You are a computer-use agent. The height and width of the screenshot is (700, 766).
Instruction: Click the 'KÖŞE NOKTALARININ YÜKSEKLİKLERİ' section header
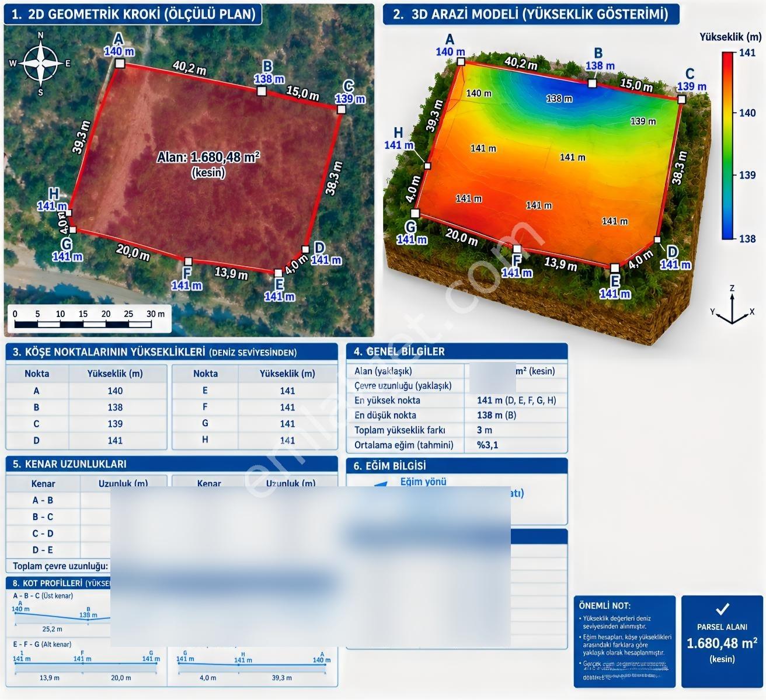171,352
